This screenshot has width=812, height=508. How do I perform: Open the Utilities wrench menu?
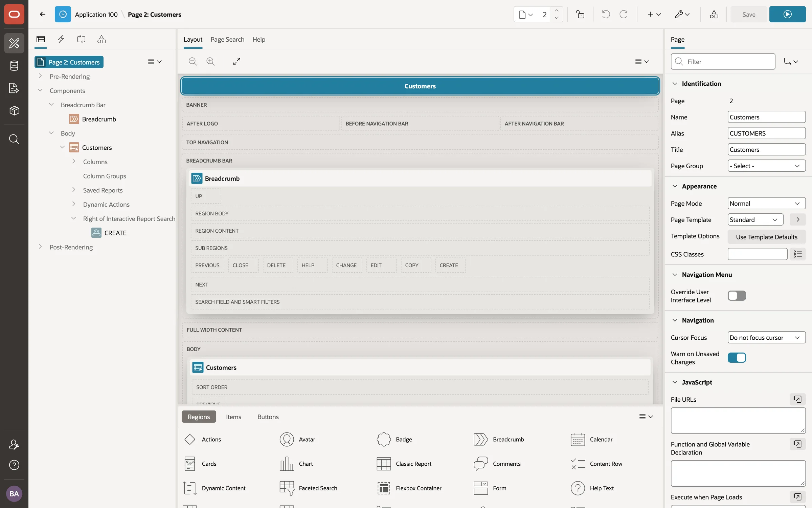[x=682, y=14]
